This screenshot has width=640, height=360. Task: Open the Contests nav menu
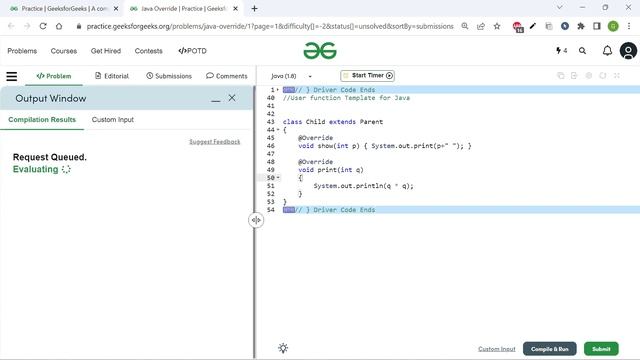pos(149,51)
